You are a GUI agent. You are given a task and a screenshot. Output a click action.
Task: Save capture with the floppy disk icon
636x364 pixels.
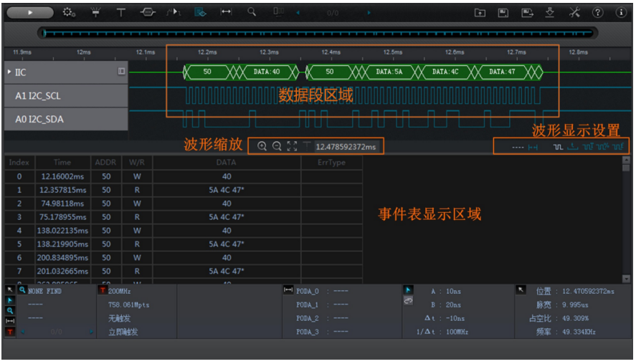point(503,13)
